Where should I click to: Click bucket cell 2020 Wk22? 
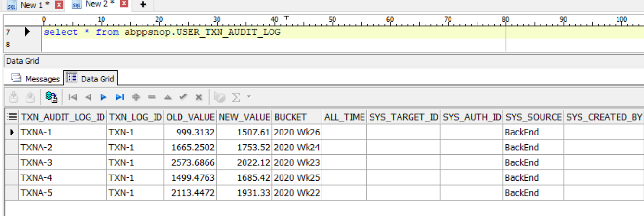[x=297, y=193]
